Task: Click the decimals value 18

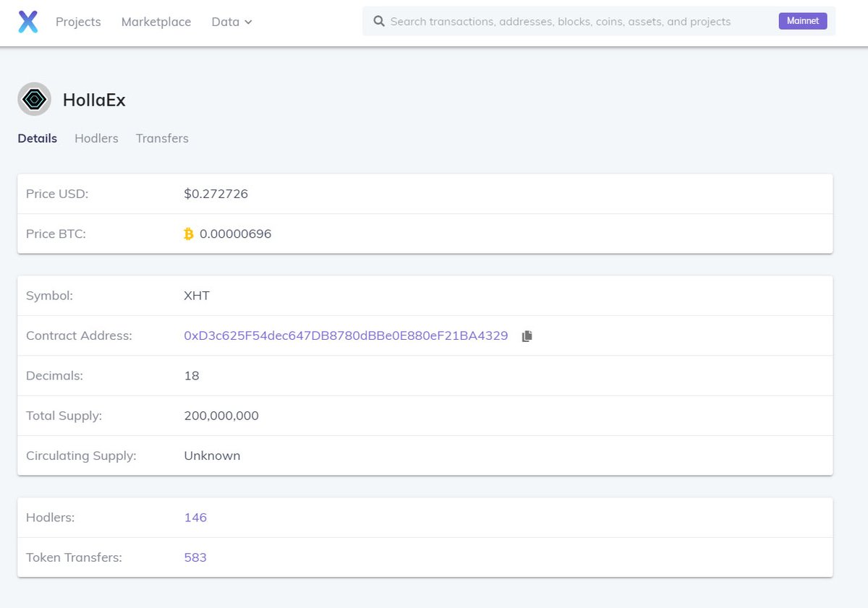Action: point(192,376)
